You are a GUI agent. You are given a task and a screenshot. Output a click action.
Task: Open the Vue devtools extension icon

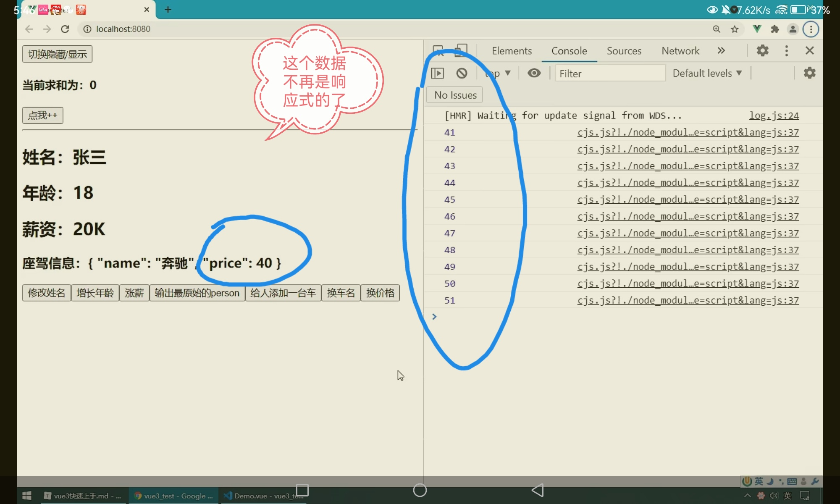[757, 29]
